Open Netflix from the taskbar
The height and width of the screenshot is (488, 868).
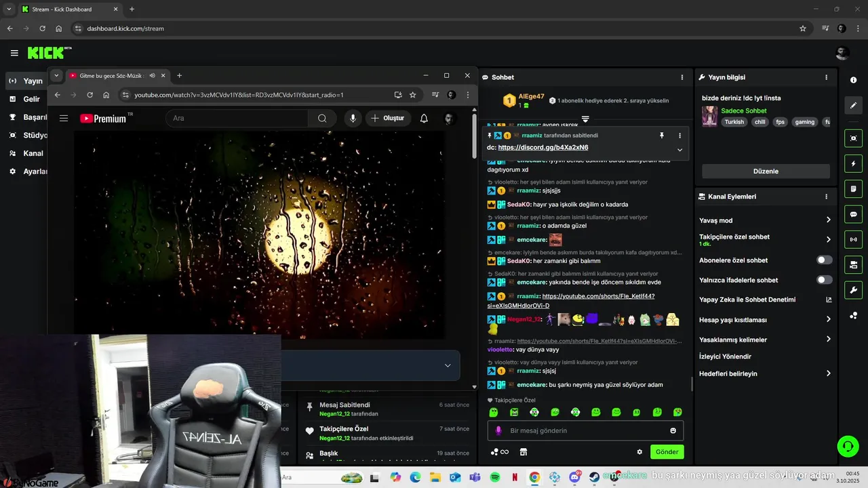point(515,478)
